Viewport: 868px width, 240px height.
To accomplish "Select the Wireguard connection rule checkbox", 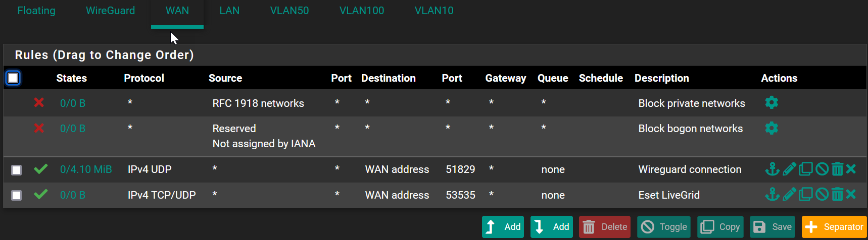I will [17, 170].
